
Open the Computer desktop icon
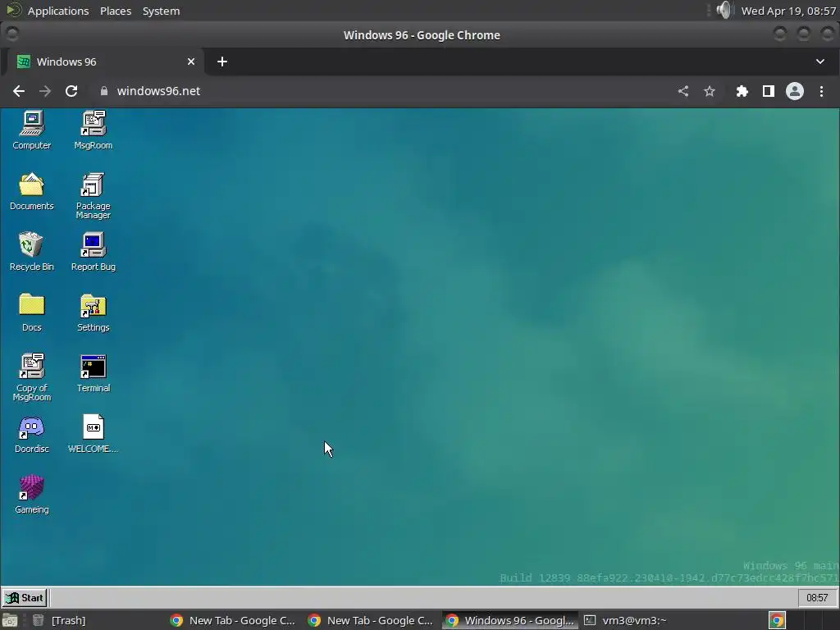[x=32, y=130]
